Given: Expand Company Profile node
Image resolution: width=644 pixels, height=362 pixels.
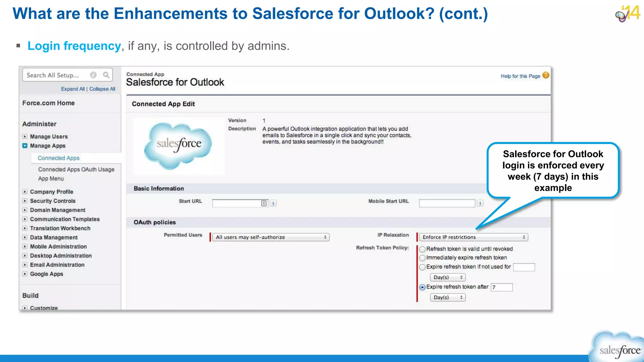Looking at the screenshot, I should [25, 192].
